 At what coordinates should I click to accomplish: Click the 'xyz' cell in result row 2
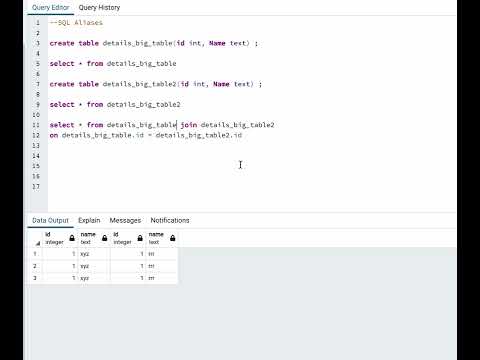(94, 266)
